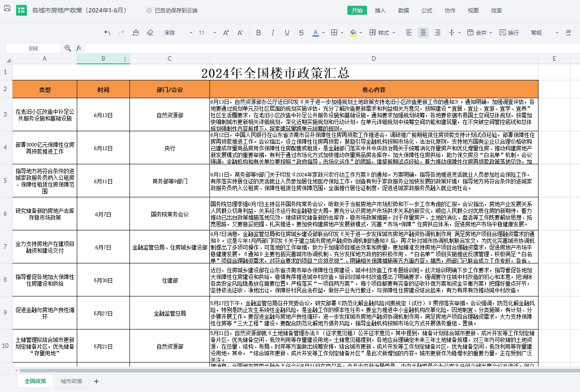Click the cell containing 6月13日
Screen dimensions: 580x392
[103, 115]
